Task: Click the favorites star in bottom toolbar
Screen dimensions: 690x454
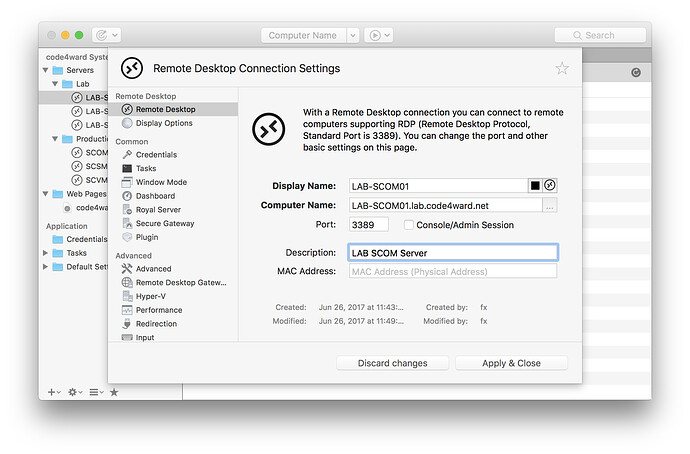Action: click(114, 392)
